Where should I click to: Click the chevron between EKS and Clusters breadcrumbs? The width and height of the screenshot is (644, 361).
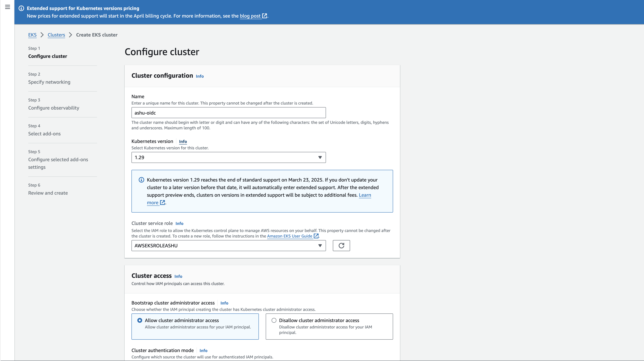42,35
